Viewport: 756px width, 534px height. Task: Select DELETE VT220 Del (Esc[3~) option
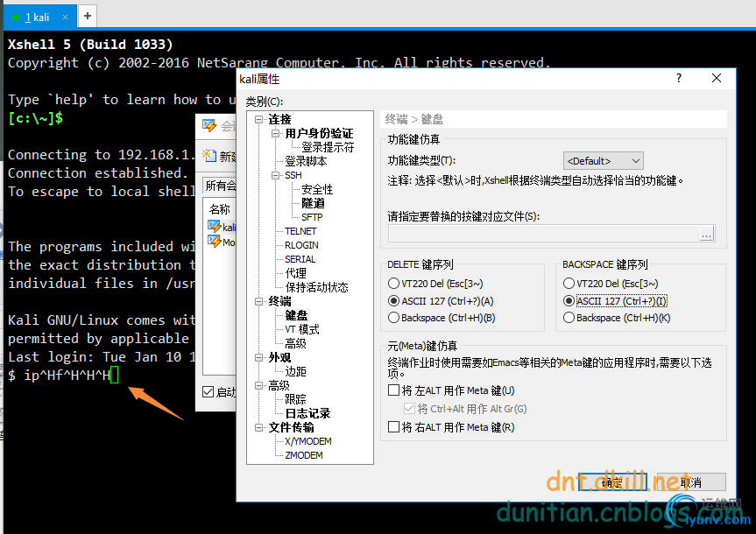(x=435, y=284)
